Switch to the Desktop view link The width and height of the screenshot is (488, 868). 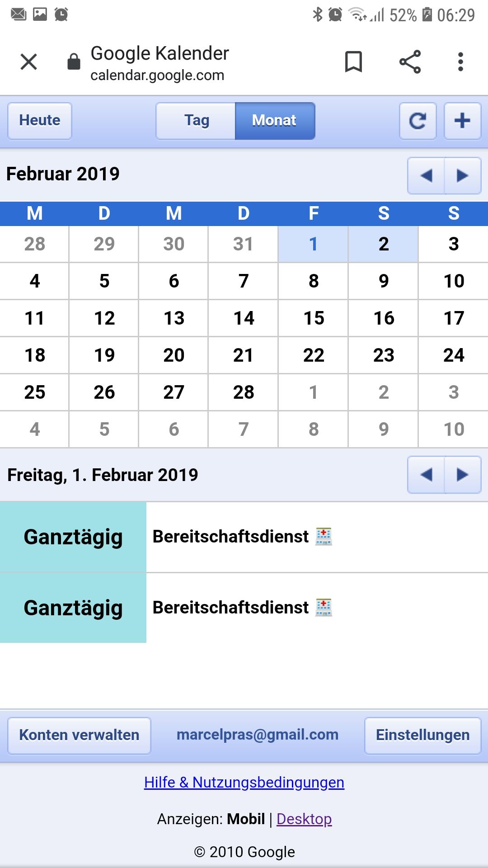[x=304, y=819]
